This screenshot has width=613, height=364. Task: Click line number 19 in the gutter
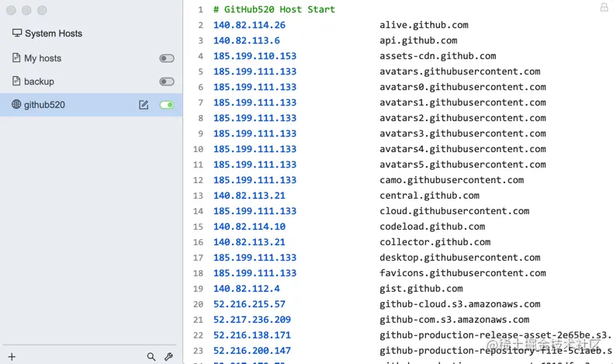click(x=198, y=289)
